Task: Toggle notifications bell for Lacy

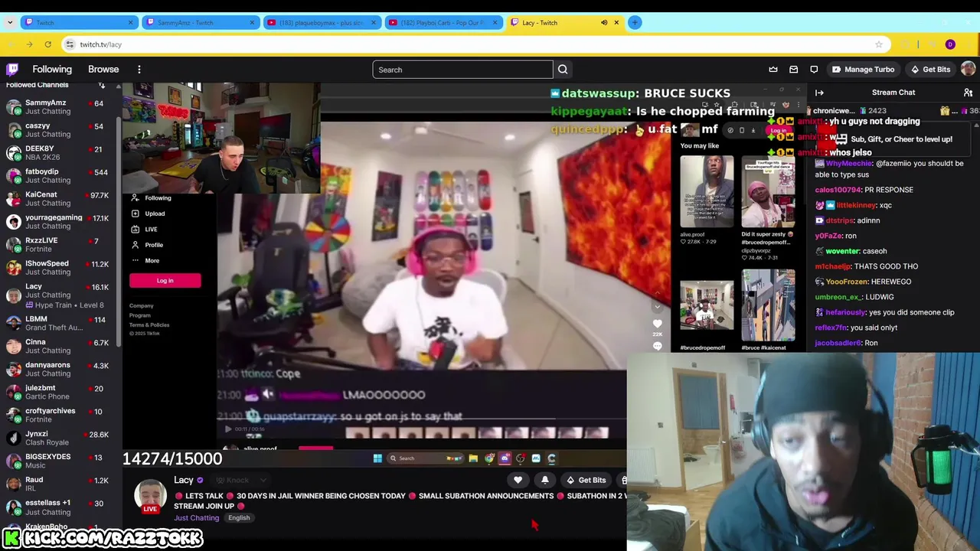Action: pyautogui.click(x=544, y=480)
